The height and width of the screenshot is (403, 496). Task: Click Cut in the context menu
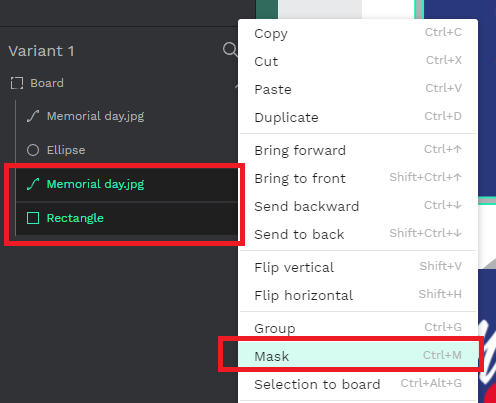pyautogui.click(x=358, y=61)
